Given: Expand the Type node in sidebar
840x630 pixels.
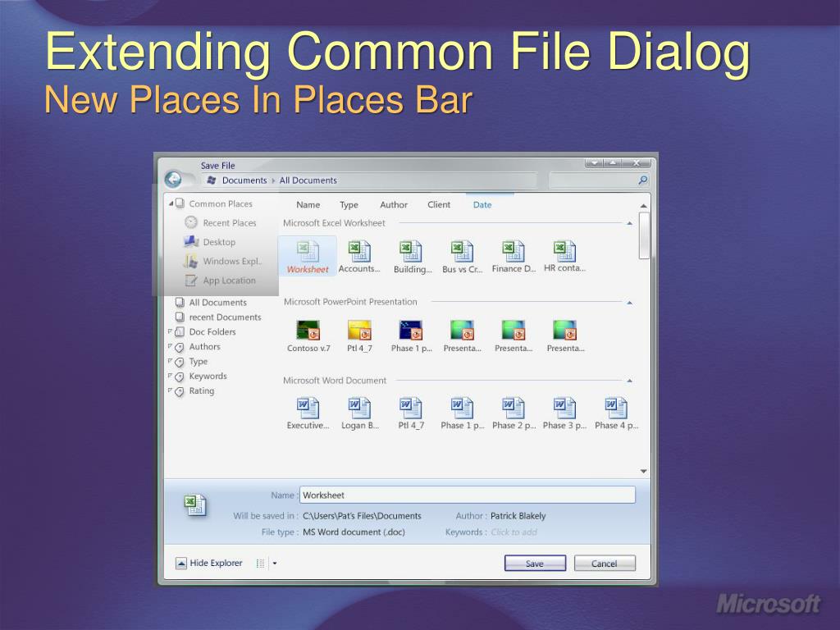Looking at the screenshot, I should coord(171,361).
